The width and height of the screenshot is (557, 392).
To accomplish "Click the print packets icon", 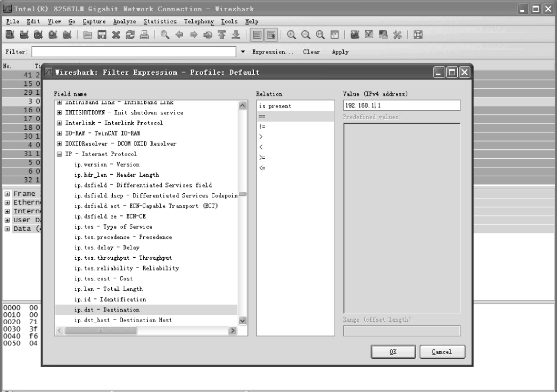I will [x=144, y=35].
